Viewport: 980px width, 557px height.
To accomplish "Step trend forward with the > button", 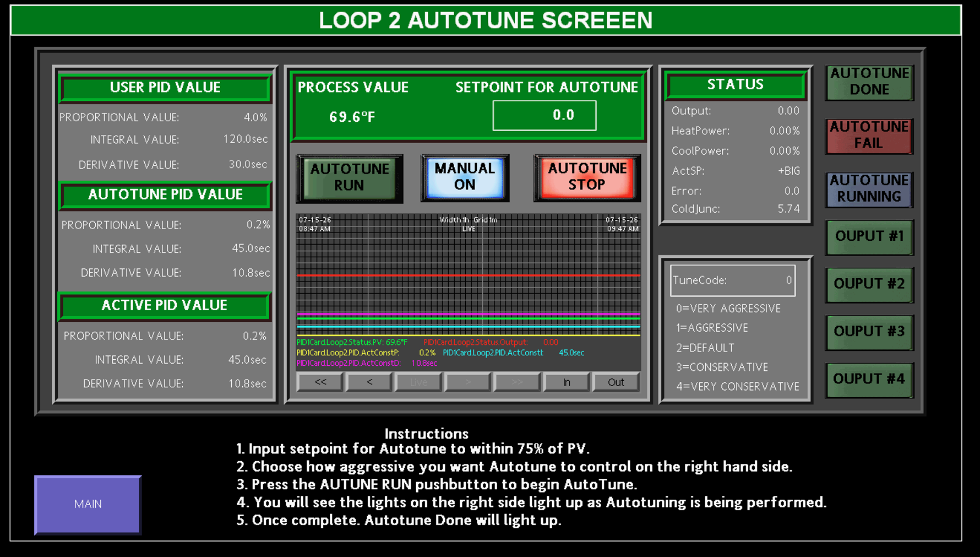I will click(468, 382).
